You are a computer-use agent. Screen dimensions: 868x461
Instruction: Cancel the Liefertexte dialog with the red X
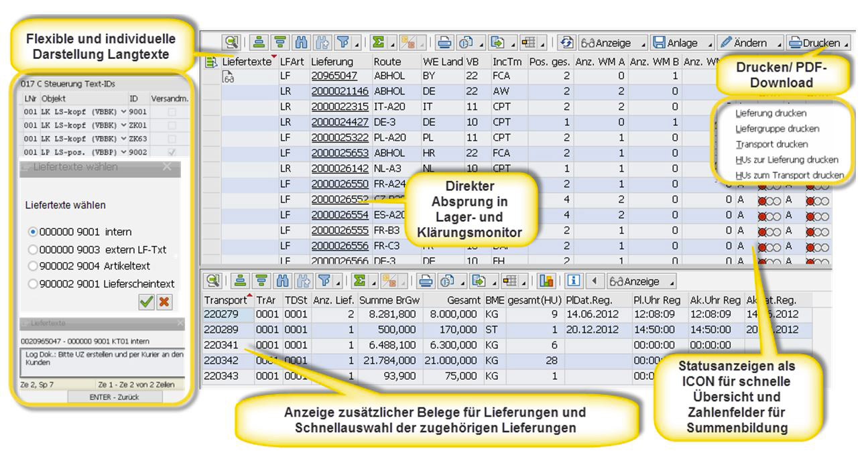coord(163,302)
